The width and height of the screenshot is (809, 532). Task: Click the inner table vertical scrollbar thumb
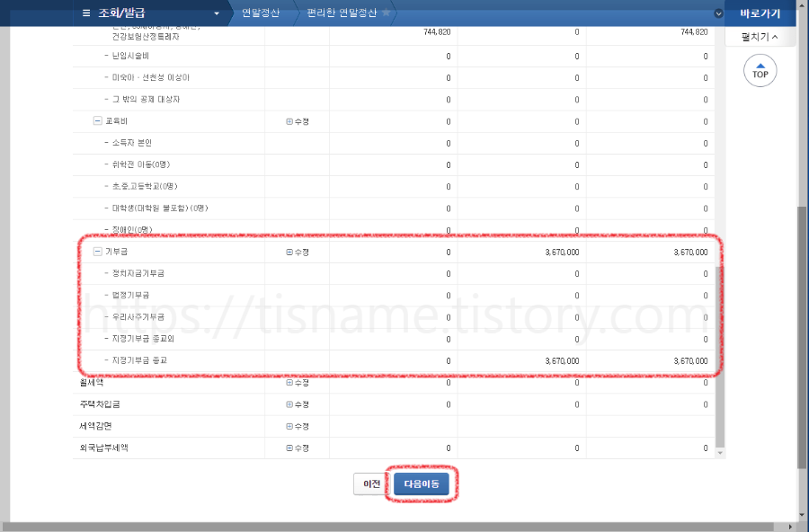click(720, 356)
